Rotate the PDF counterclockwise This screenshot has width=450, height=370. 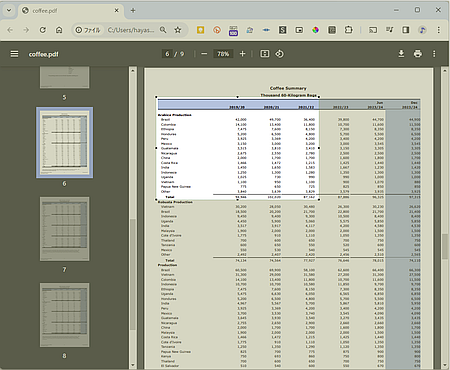(x=279, y=54)
